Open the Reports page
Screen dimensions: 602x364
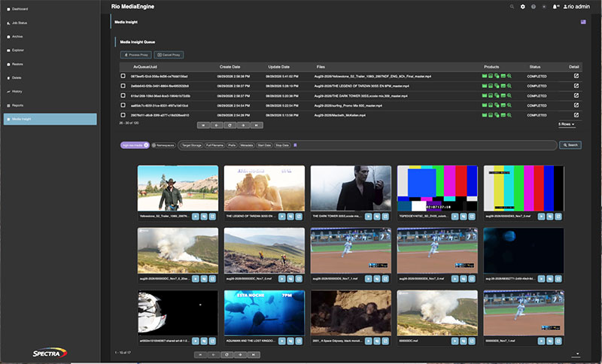coord(17,105)
